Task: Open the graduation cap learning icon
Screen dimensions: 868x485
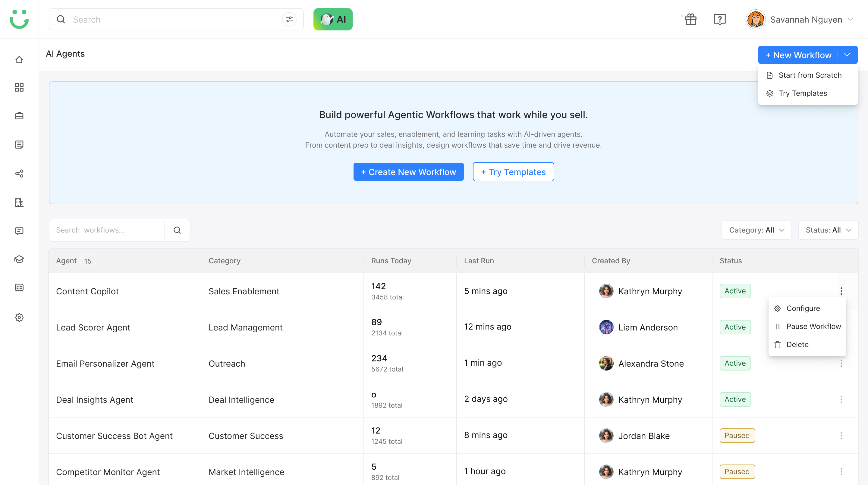Action: click(19, 259)
